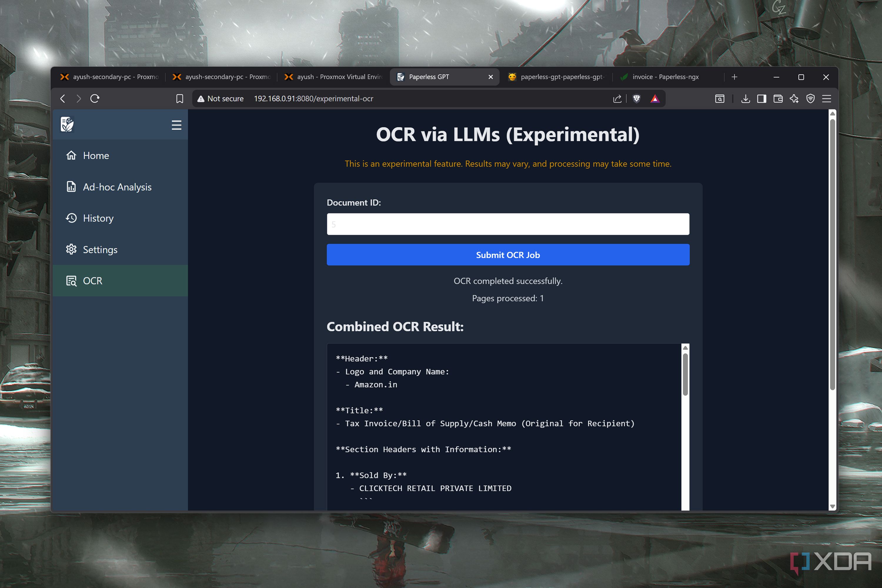Click the "**Title:**" line in OCR result
This screenshot has width=882, height=588.
pyautogui.click(x=359, y=410)
